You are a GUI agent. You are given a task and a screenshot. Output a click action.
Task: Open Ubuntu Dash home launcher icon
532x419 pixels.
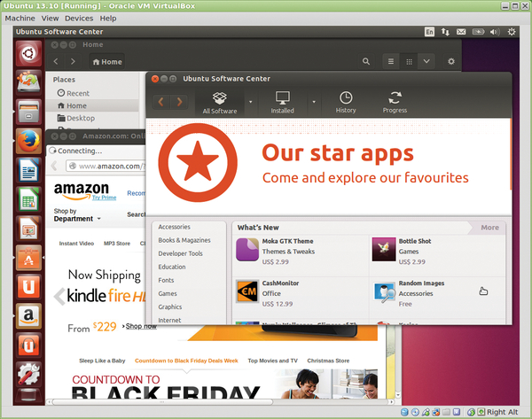pos(29,53)
